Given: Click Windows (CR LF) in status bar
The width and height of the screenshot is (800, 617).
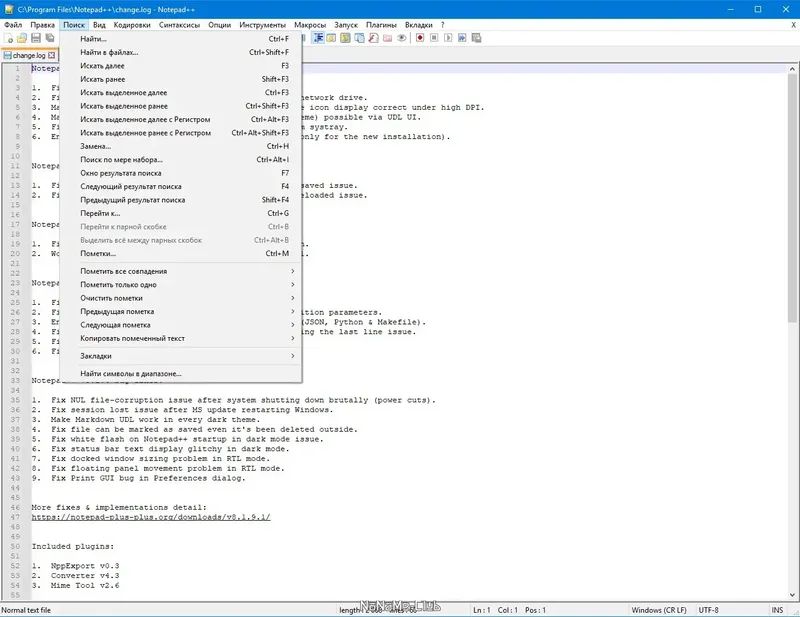Looking at the screenshot, I should pos(659,610).
